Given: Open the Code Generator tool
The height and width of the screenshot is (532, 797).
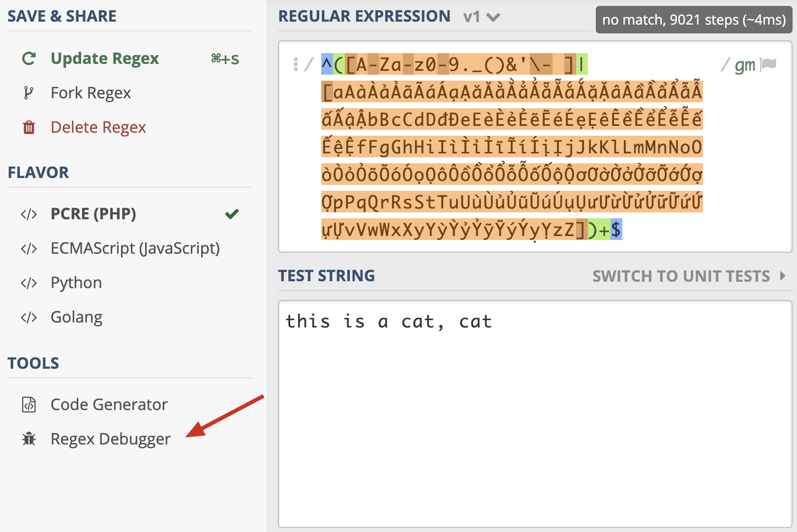Looking at the screenshot, I should pos(109,405).
